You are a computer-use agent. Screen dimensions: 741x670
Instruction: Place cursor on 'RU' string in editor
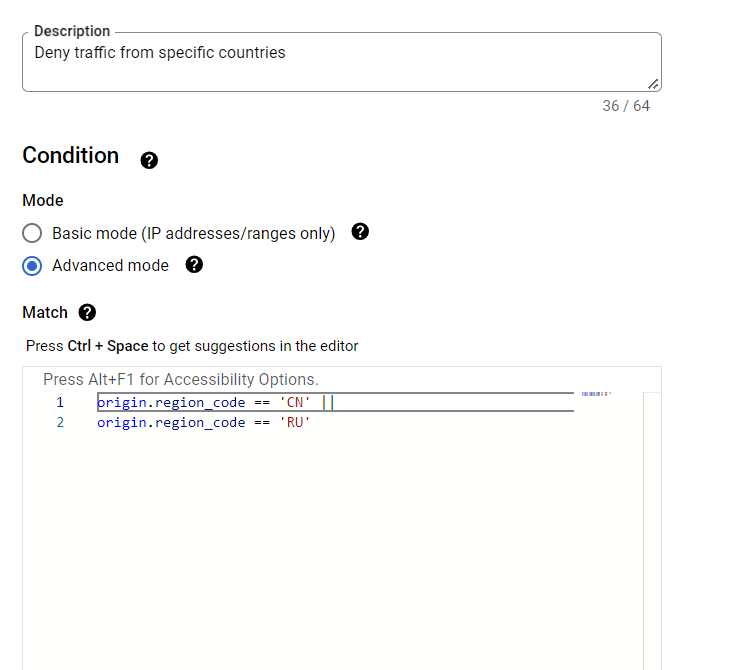pyautogui.click(x=295, y=423)
